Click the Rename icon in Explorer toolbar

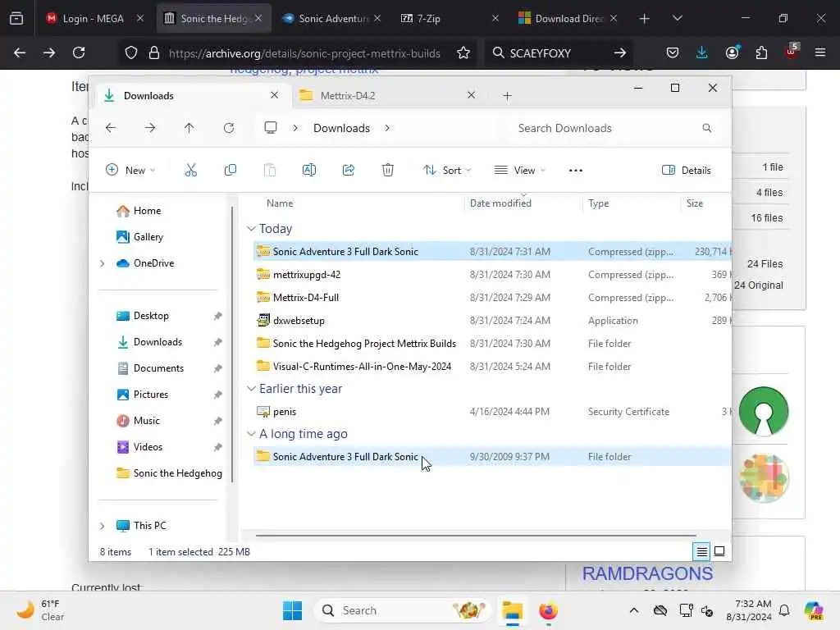[309, 171]
